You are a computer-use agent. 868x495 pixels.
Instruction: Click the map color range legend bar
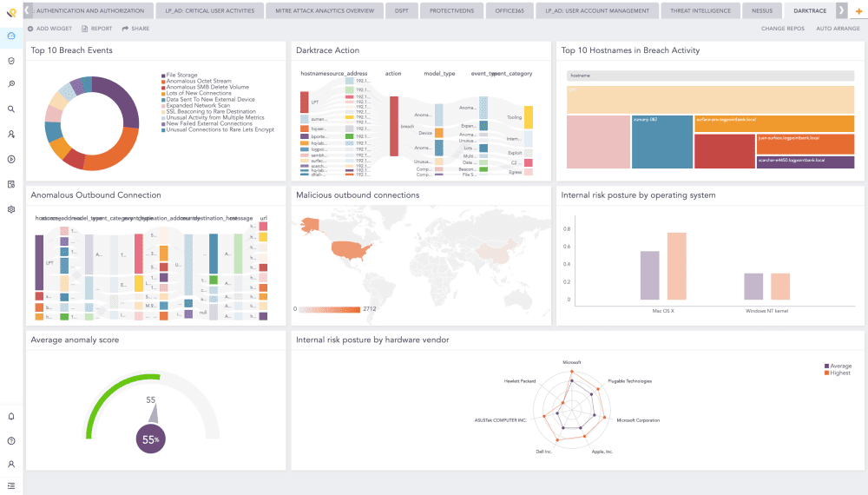[x=329, y=309]
